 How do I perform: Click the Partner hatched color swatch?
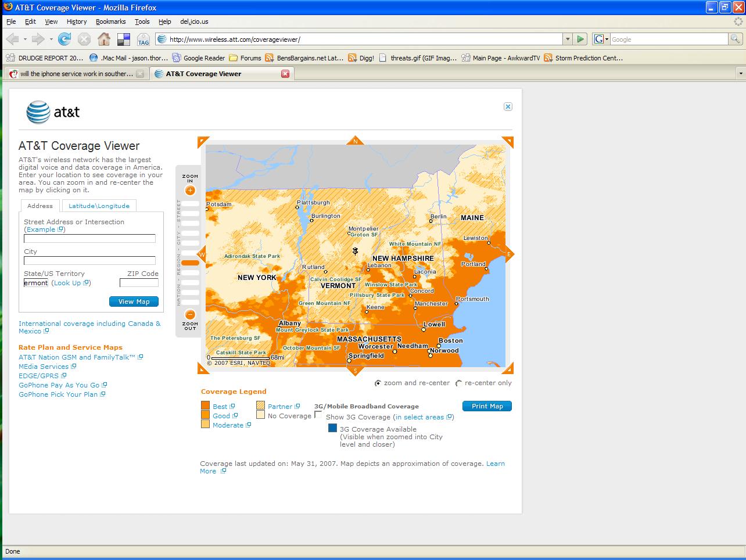tap(260, 405)
